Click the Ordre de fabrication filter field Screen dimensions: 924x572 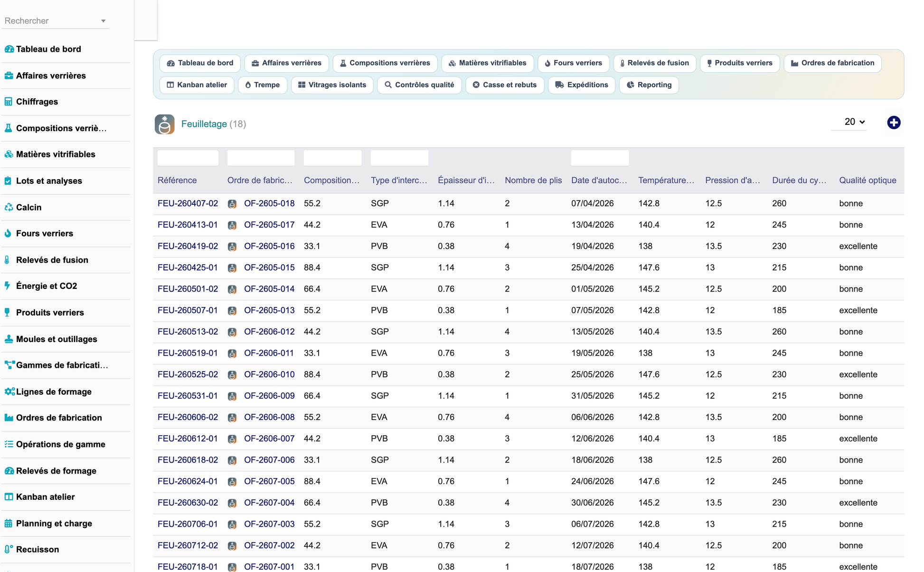pos(261,158)
